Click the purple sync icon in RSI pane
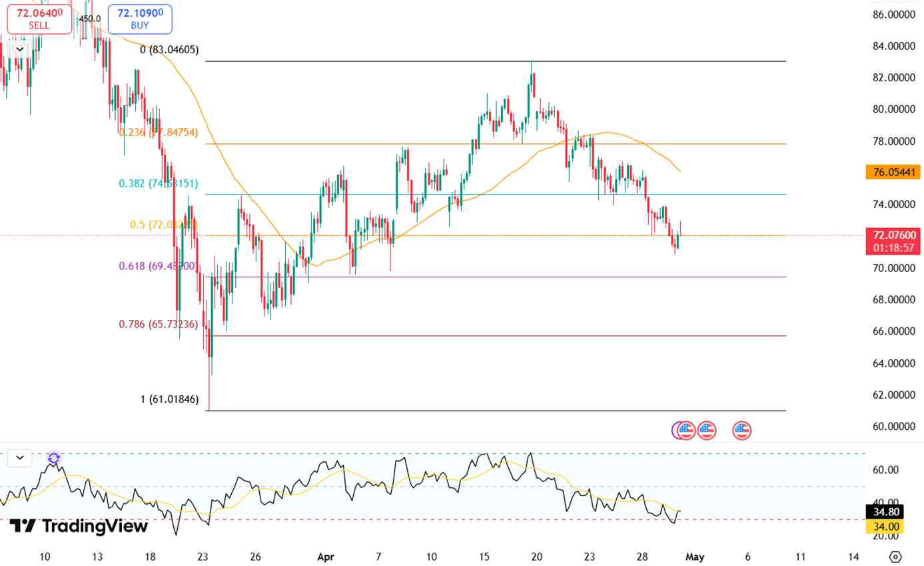 [54, 458]
